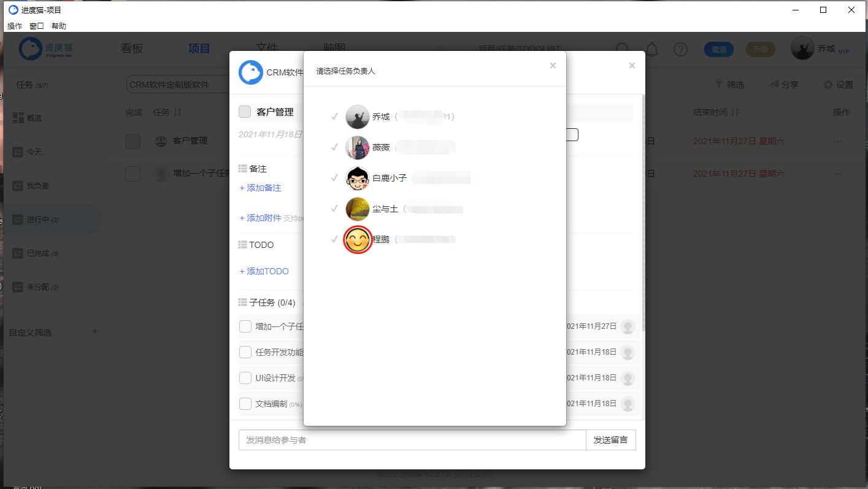This screenshot has height=489, width=868.
Task: Click the 邀请 button
Action: [719, 50]
